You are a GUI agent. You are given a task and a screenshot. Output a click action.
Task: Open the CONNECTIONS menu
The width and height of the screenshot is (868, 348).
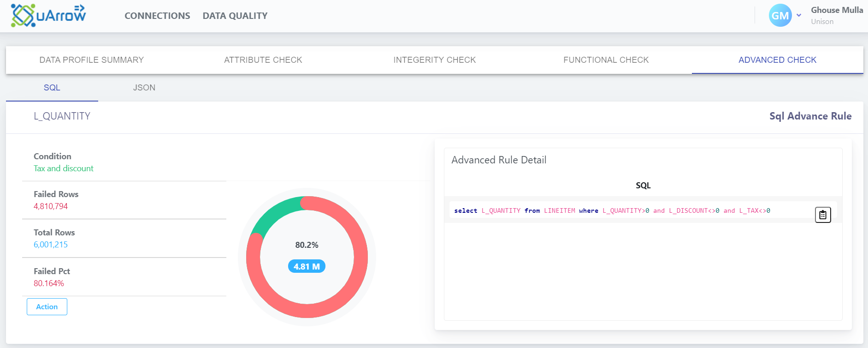[x=157, y=16]
